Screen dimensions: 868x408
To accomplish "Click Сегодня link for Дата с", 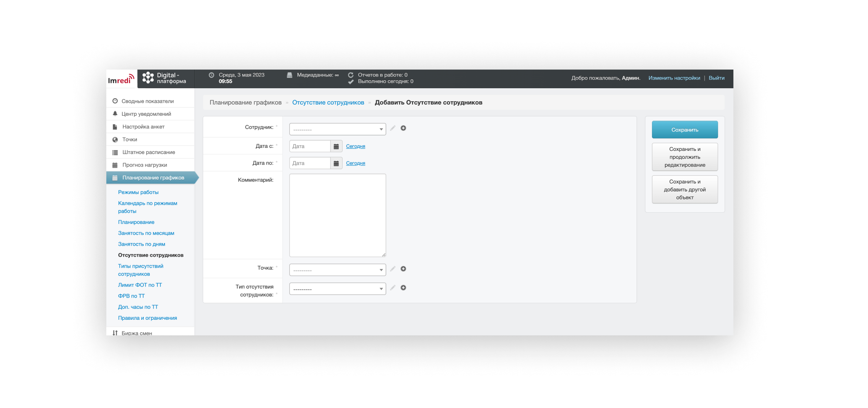I will click(356, 146).
